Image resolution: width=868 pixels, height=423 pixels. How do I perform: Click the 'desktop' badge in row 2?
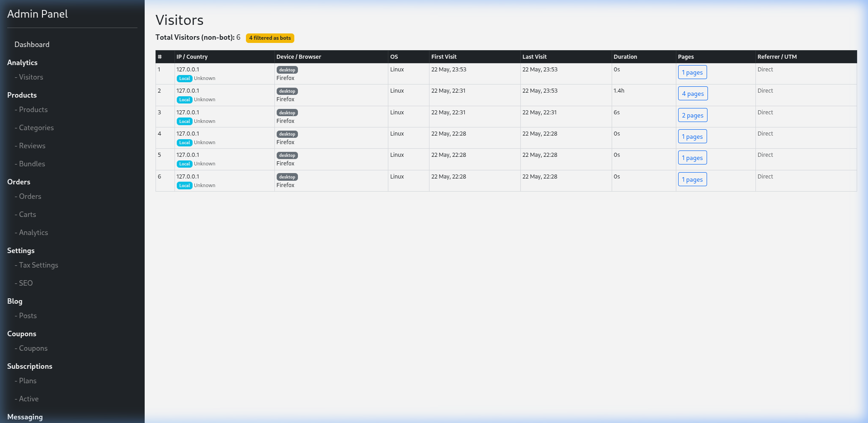[x=287, y=91]
